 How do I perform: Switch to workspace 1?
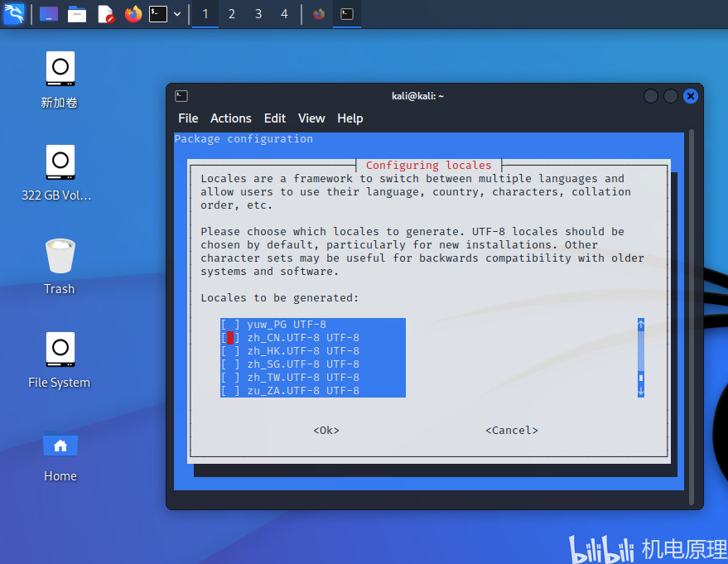coord(205,14)
